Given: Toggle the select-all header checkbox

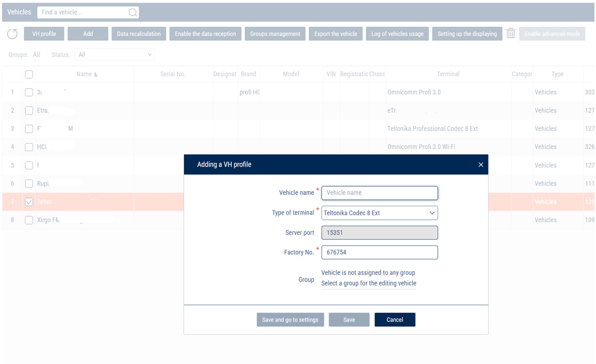Looking at the screenshot, I should pyautogui.click(x=29, y=74).
